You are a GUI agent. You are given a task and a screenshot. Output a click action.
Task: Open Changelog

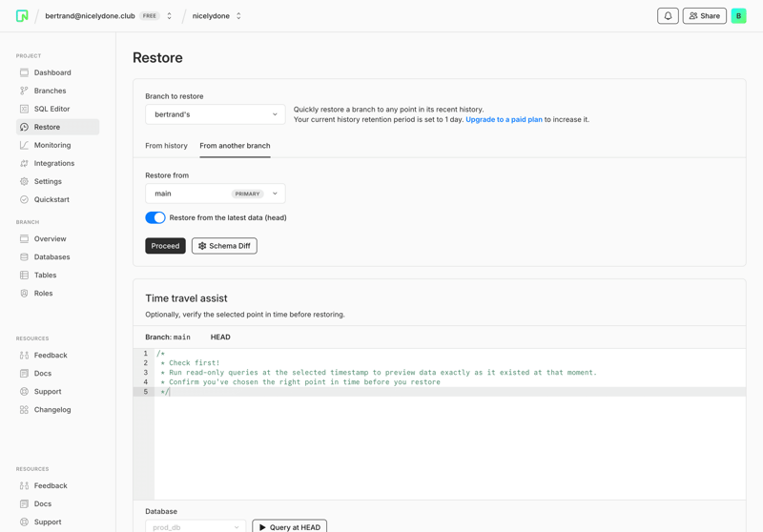point(57,409)
